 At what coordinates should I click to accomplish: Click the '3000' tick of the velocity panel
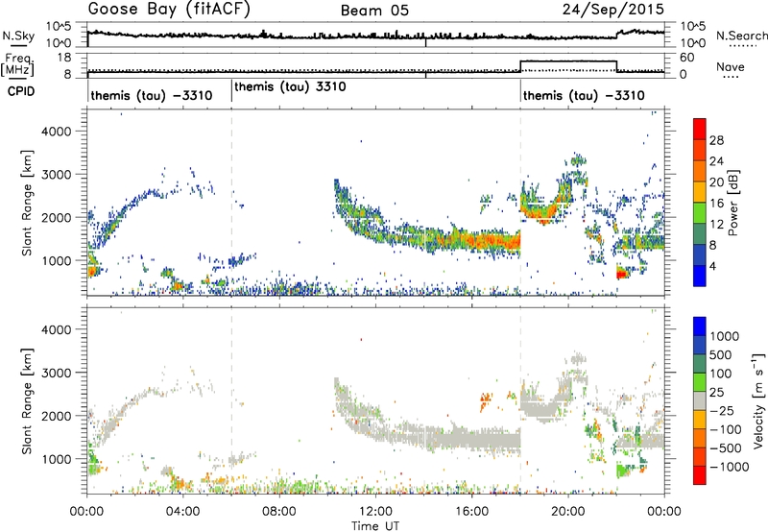[56, 373]
